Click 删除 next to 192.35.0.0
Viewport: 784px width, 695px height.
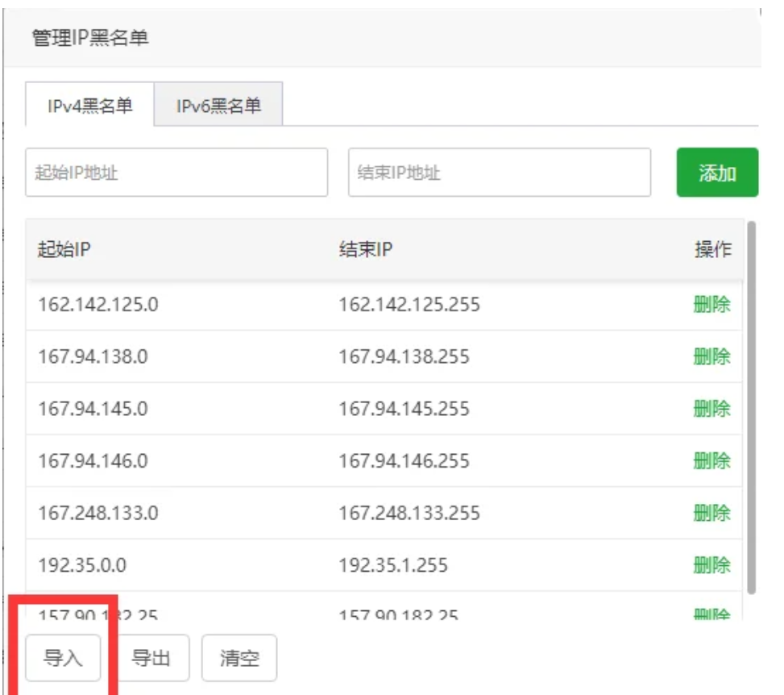tap(711, 565)
